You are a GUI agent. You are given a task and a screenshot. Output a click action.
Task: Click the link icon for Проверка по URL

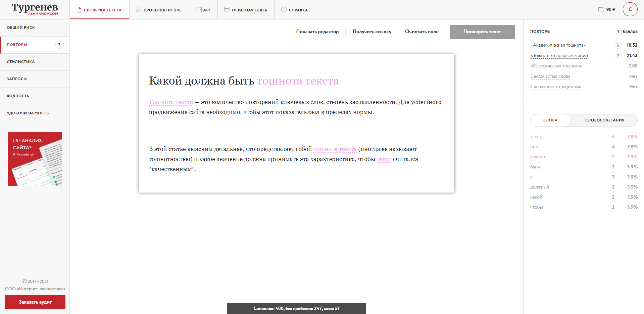click(x=138, y=10)
